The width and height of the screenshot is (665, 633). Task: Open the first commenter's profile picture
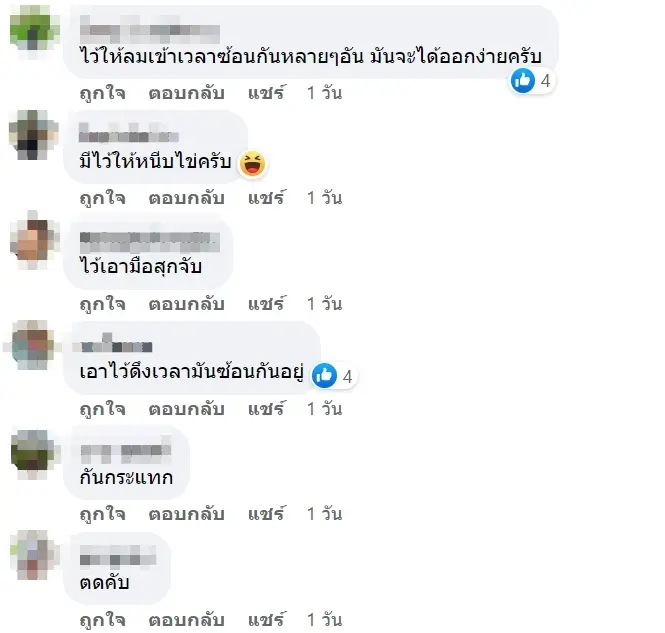tap(34, 29)
